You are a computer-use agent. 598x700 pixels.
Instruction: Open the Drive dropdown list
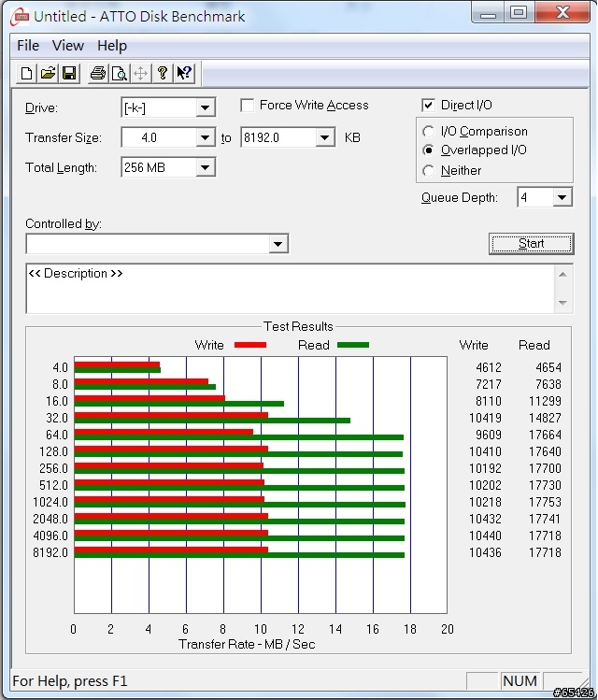pyautogui.click(x=205, y=107)
